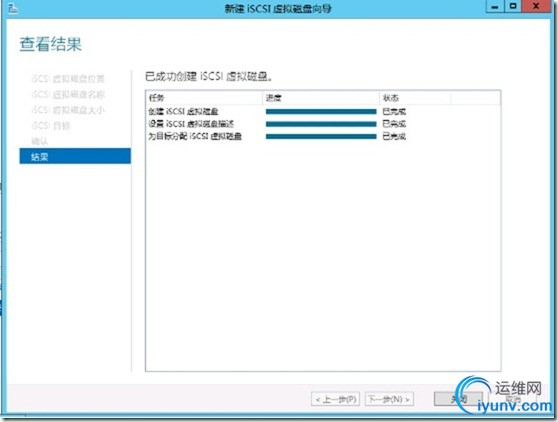Select the iSCSI 虚拟磁盘名称 step
Image resolution: width=558 pixels, height=422 pixels.
point(68,94)
